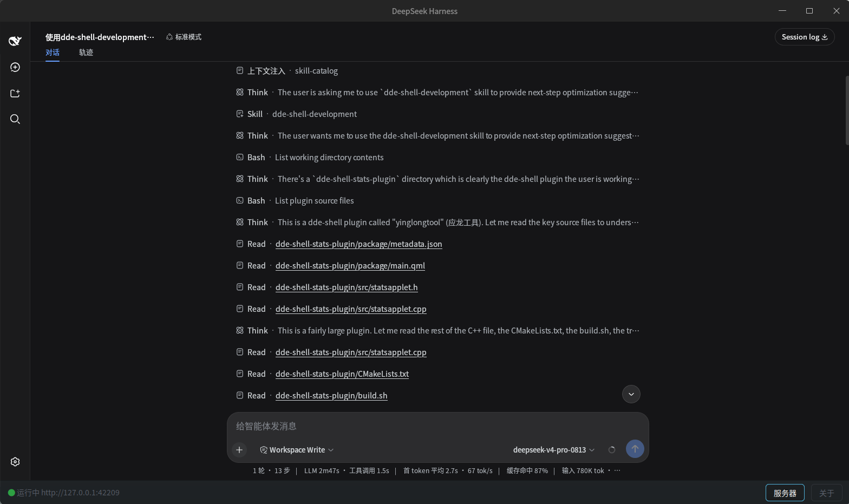Open settings via the gear icon
This screenshot has height=504, width=849.
(15, 462)
